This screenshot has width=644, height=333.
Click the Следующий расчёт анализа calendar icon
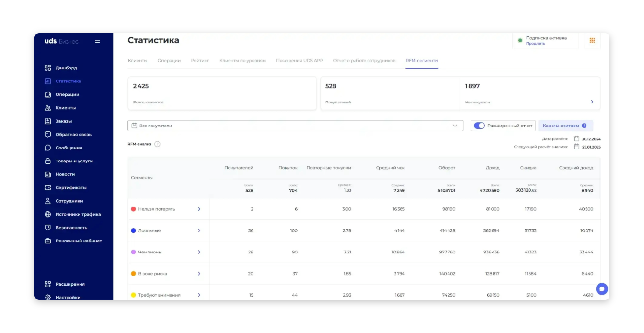pos(576,147)
